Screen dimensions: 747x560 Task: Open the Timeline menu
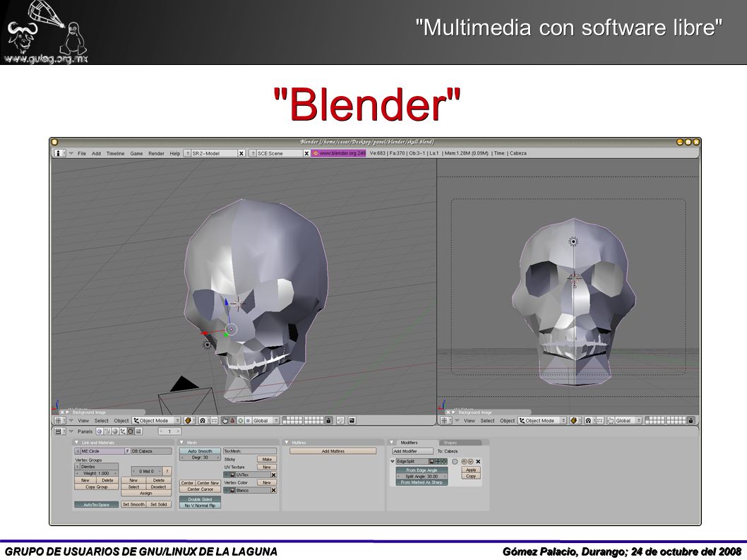tap(115, 153)
